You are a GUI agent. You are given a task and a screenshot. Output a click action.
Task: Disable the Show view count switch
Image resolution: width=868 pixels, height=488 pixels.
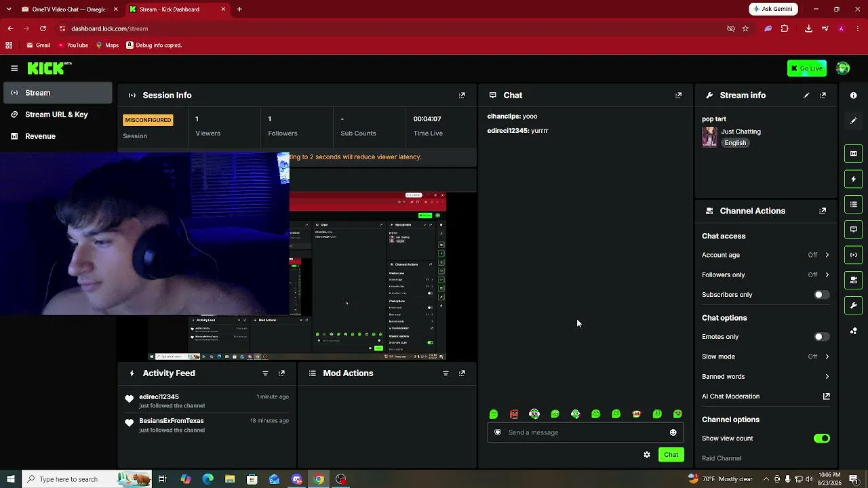(x=821, y=439)
